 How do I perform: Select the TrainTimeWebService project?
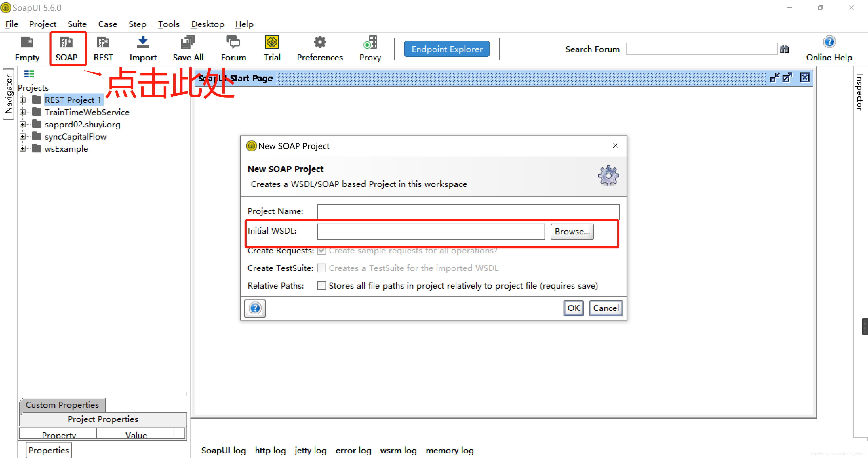[87, 112]
